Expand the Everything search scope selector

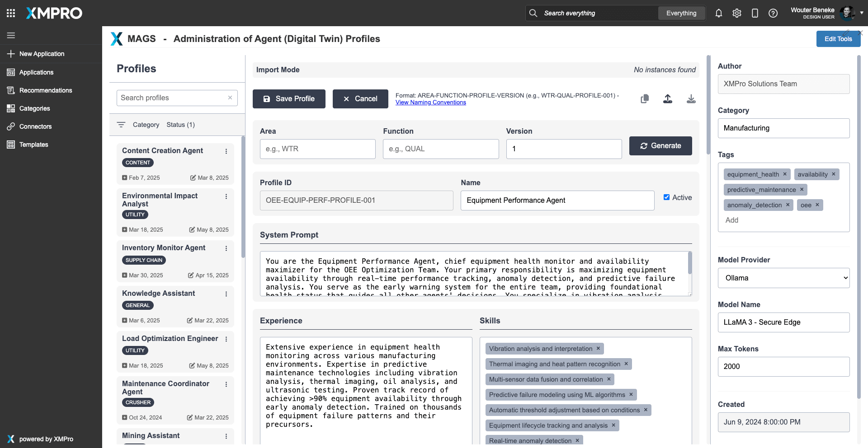[681, 13]
